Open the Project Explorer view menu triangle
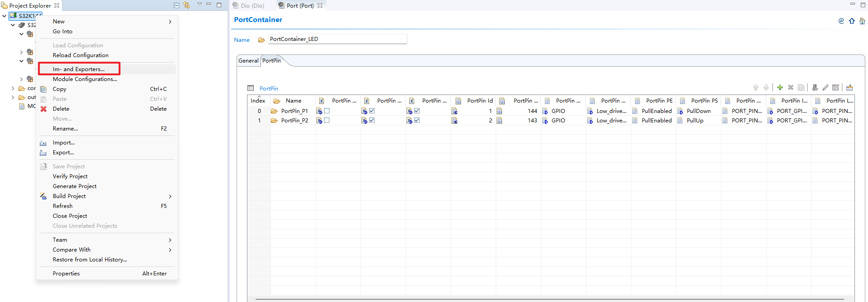This screenshot has height=302, width=868. tap(199, 5)
